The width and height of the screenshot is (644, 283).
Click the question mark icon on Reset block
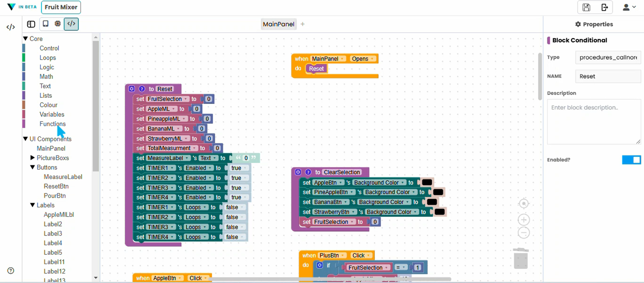142,89
